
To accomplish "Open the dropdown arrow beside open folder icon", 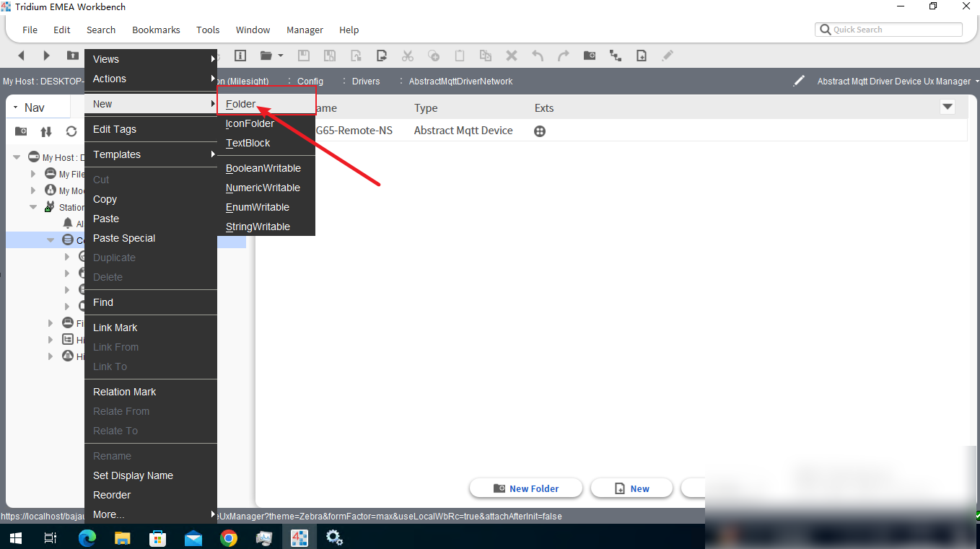I will [281, 56].
